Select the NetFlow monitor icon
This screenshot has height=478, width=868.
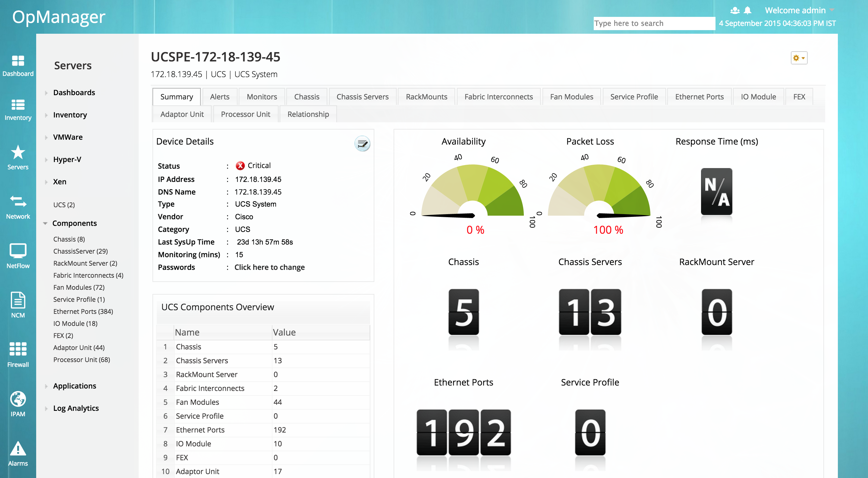click(18, 254)
